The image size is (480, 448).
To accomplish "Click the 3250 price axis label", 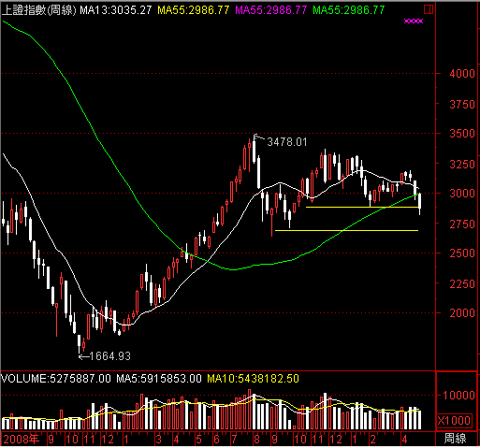I will coord(462,164).
